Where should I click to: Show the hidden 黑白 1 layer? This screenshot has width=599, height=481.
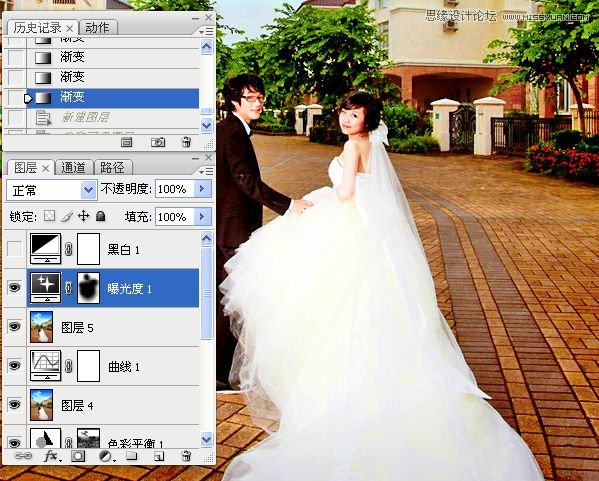(x=15, y=249)
